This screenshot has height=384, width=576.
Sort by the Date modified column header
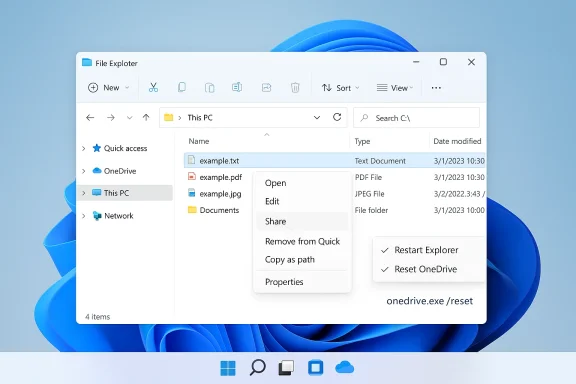[457, 141]
